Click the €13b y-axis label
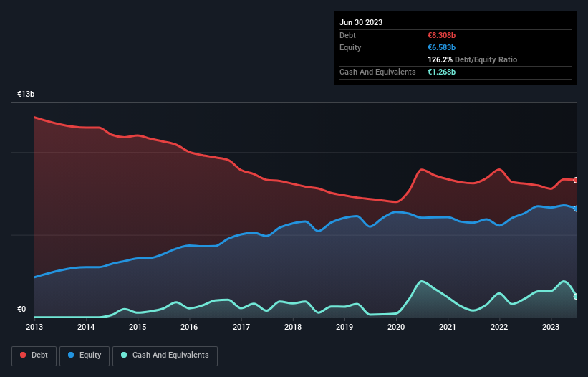Screen dimensions: 588x377 tap(26, 94)
